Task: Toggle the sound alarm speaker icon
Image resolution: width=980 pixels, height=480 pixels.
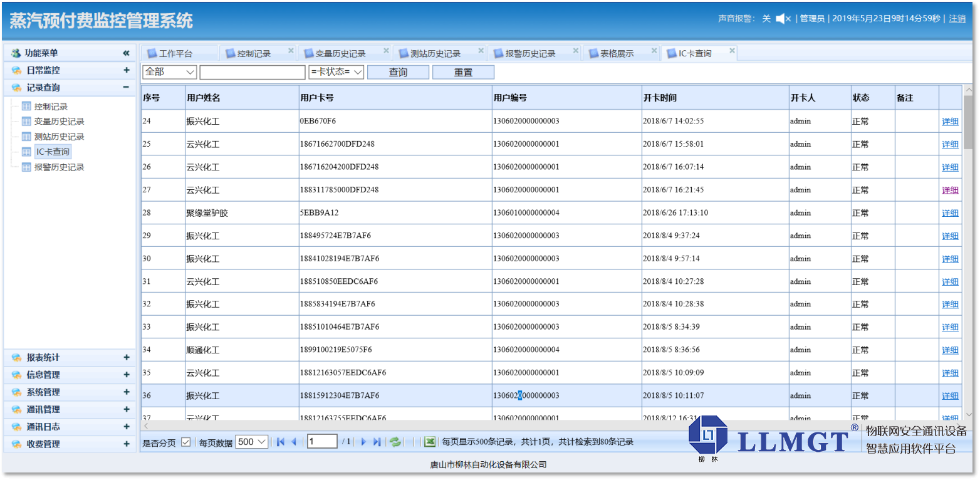Action: click(783, 19)
